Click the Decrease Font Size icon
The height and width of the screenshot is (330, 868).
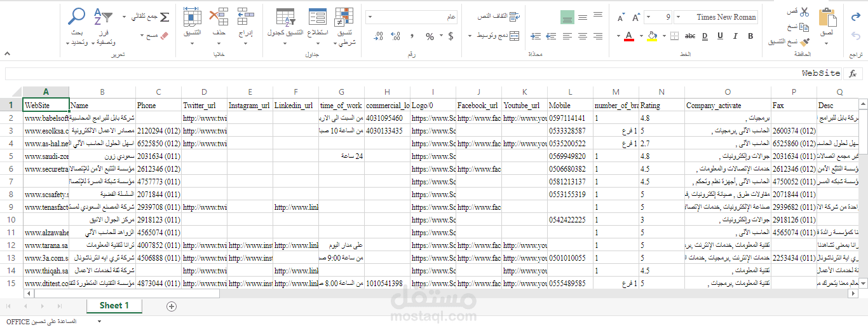(x=620, y=18)
